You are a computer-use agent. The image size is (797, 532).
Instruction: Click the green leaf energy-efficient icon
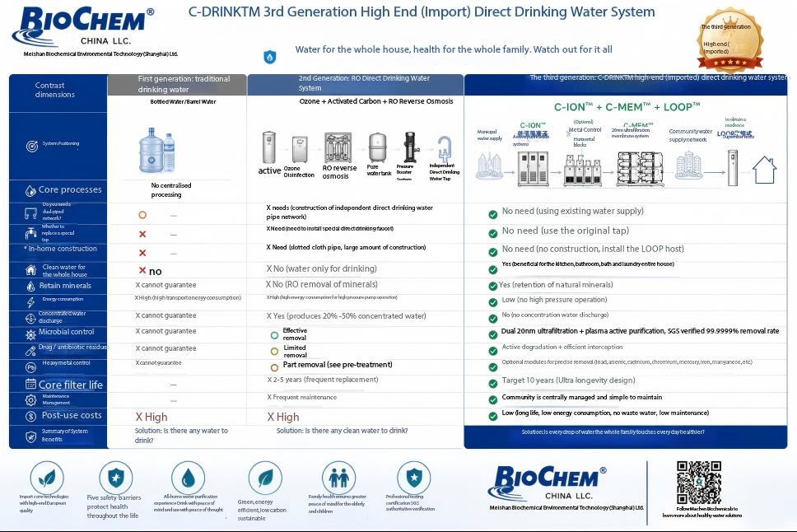pyautogui.click(x=265, y=478)
